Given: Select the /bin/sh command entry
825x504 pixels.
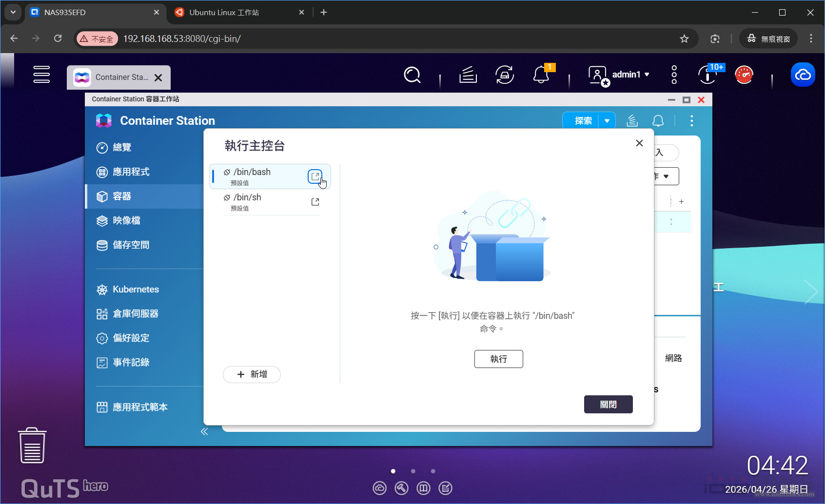Looking at the screenshot, I should click(263, 202).
